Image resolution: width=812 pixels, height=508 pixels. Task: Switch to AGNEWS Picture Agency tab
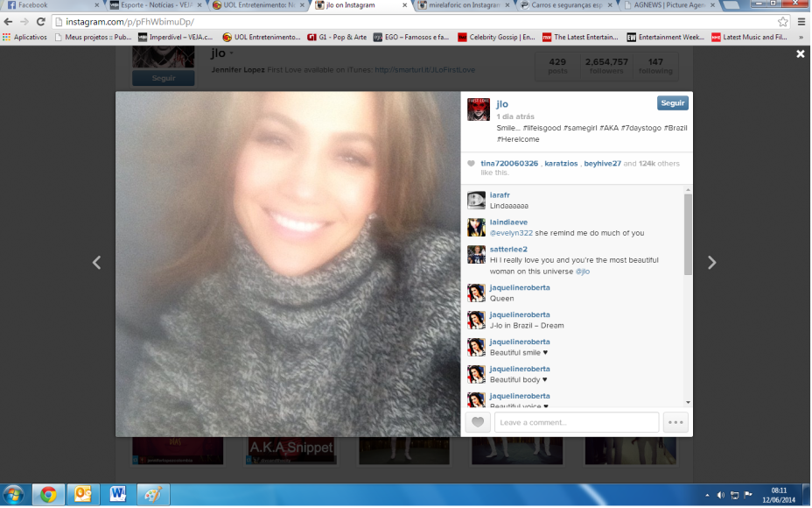tap(669, 6)
